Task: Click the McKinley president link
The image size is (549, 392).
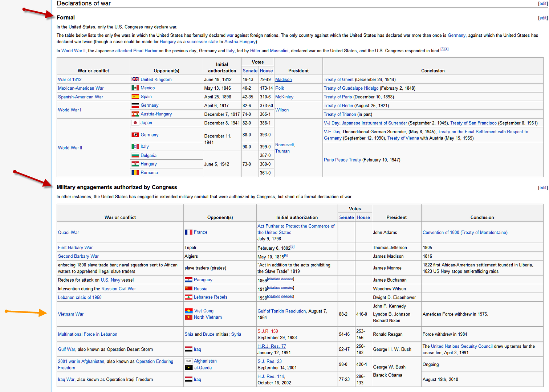Action: pyautogui.click(x=284, y=97)
